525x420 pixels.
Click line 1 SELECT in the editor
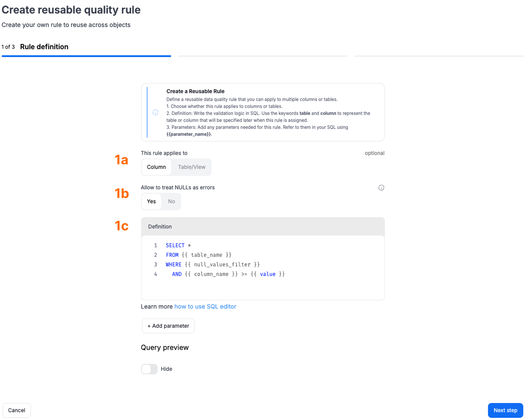pos(175,245)
